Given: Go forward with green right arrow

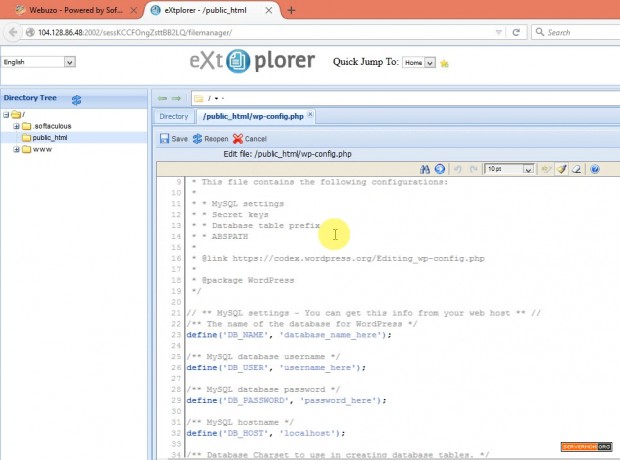Looking at the screenshot, I should (x=176, y=98).
